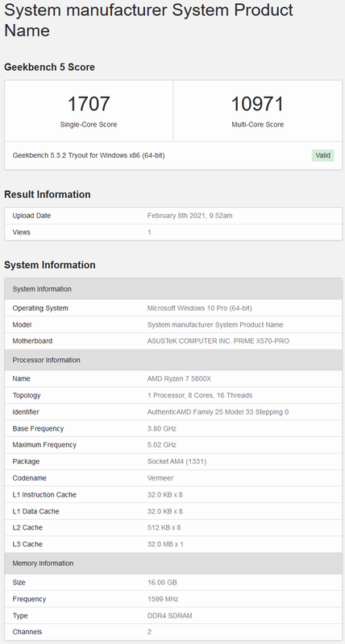Image resolution: width=345 pixels, height=644 pixels.
Task: Click the L1 Instruction Cache label
Action: coord(44,494)
